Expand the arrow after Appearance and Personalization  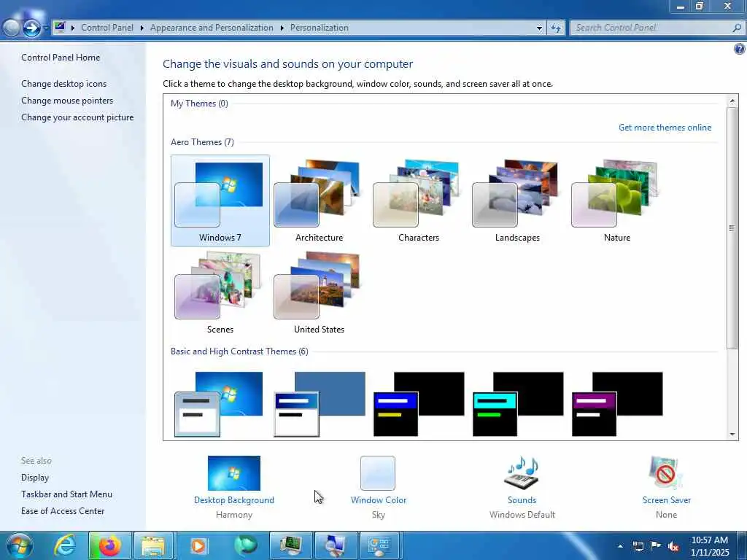point(282,28)
